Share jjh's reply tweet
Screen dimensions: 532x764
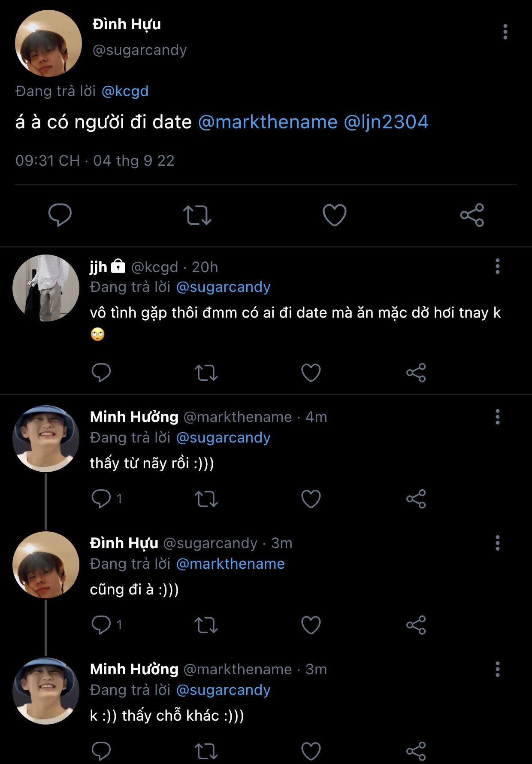coord(416,372)
